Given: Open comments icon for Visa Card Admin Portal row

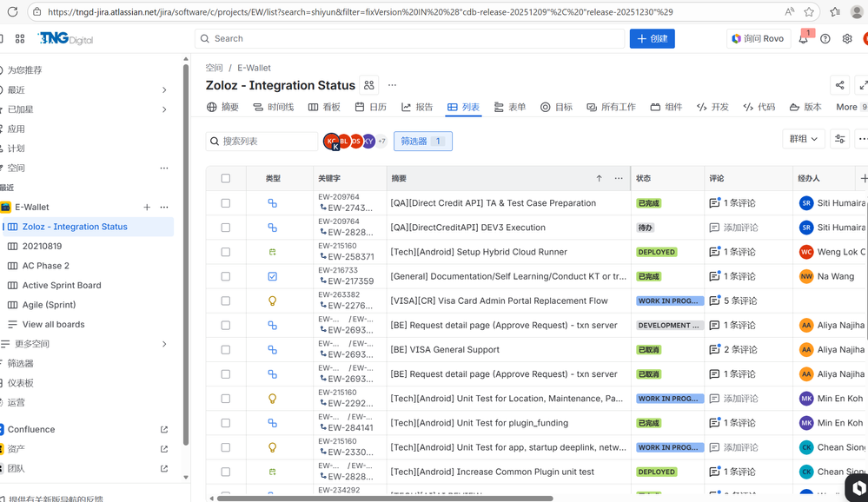Looking at the screenshot, I should coord(715,301).
